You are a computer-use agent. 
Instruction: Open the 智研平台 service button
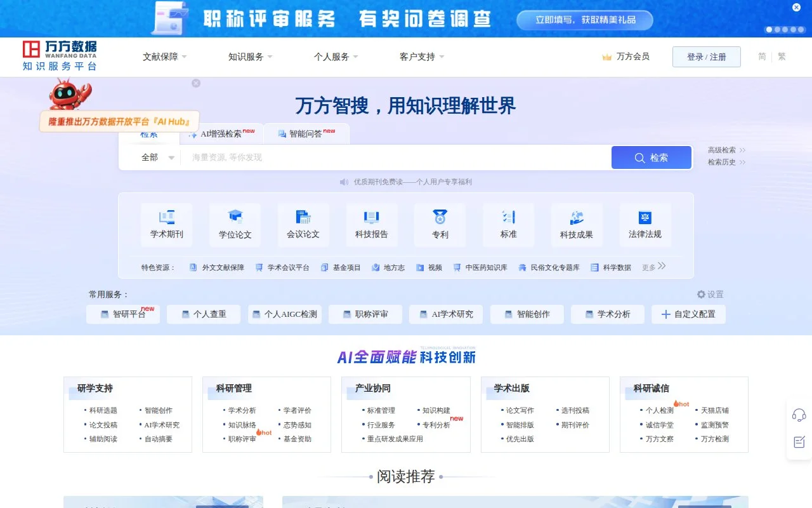[x=123, y=314]
